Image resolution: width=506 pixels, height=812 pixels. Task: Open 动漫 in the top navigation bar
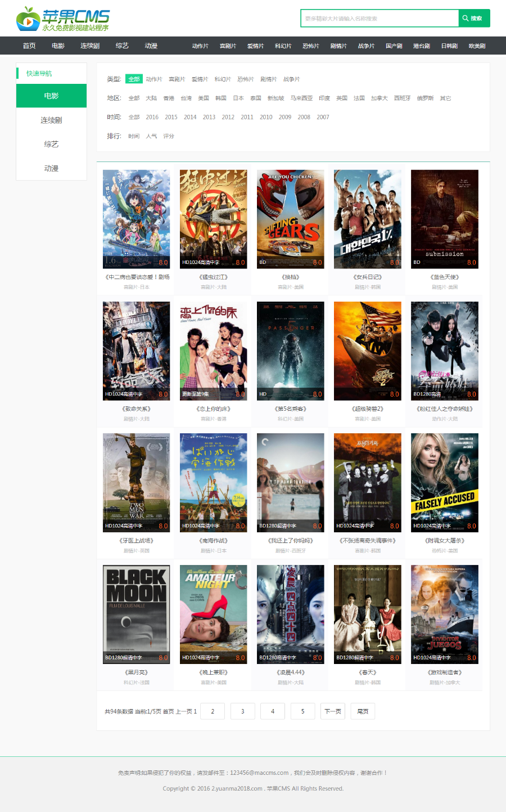tap(151, 46)
